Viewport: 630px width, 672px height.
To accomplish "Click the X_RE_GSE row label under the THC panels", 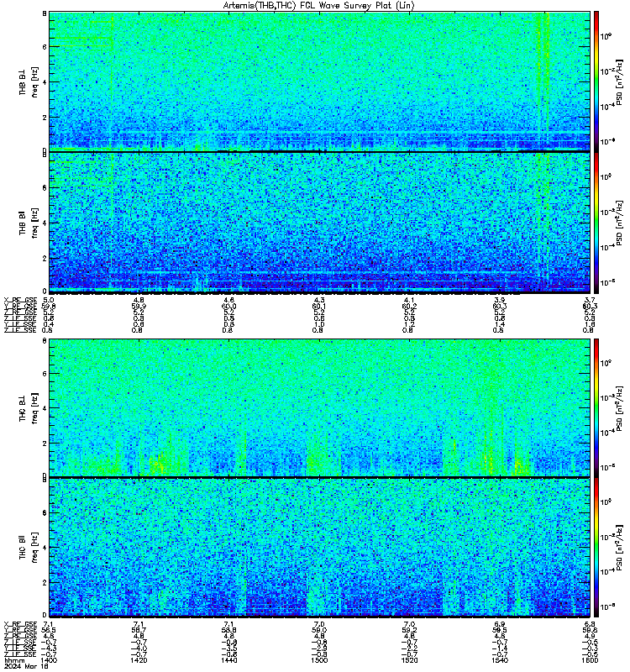I will tap(20, 624).
